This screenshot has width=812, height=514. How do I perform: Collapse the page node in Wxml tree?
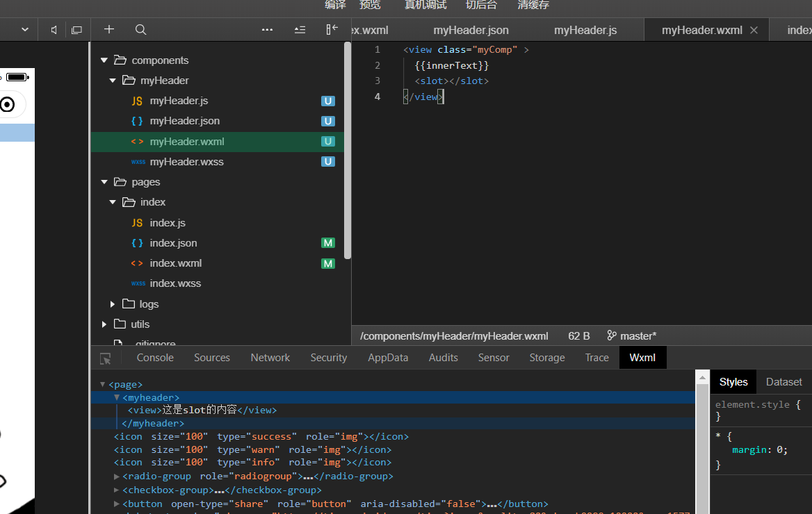click(102, 385)
